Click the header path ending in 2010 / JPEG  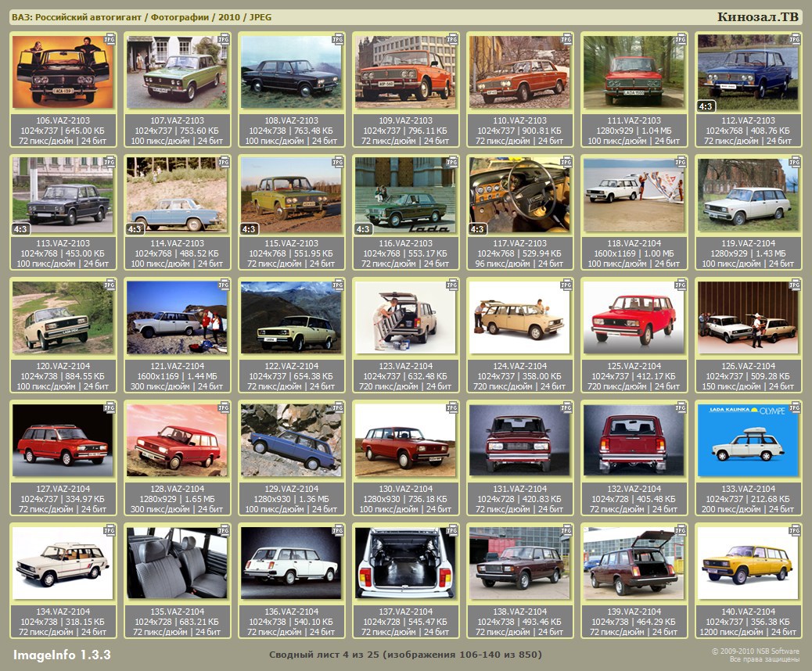pyautogui.click(x=142, y=17)
